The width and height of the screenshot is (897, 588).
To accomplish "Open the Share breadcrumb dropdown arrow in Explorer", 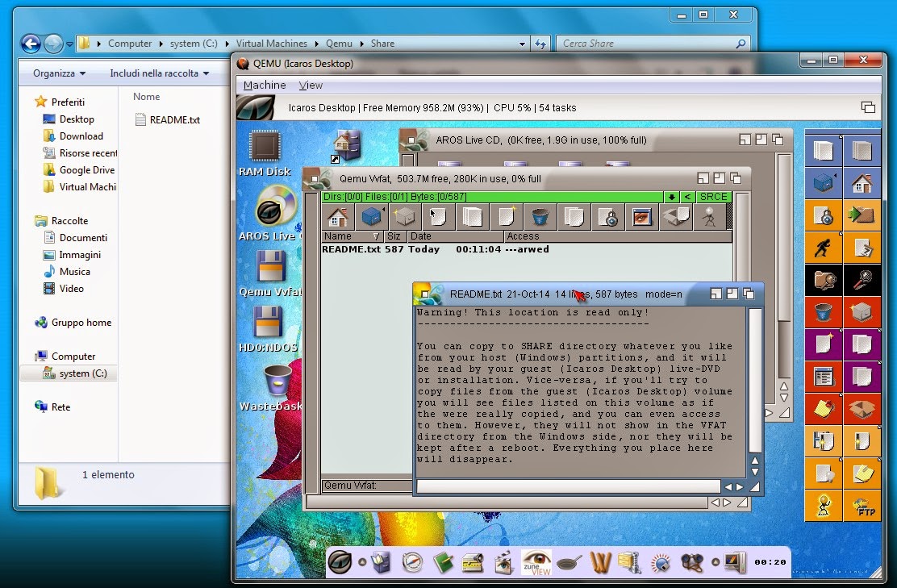I will coord(521,44).
